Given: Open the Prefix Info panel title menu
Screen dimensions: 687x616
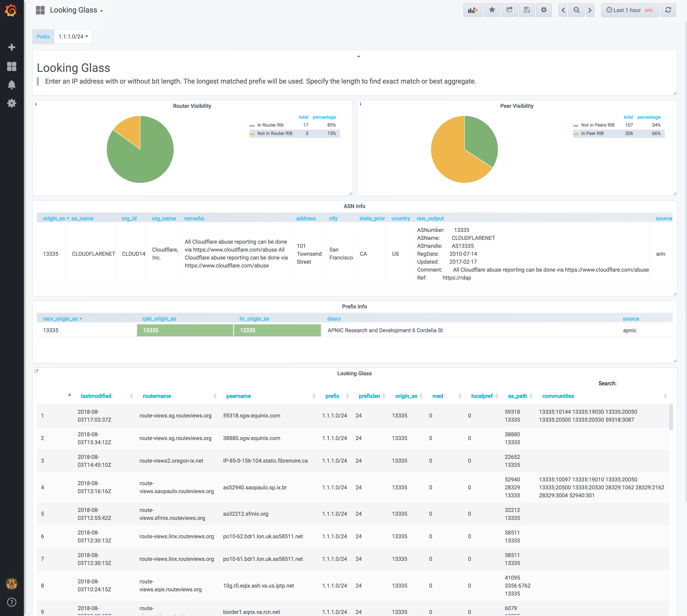Looking at the screenshot, I should (x=354, y=306).
